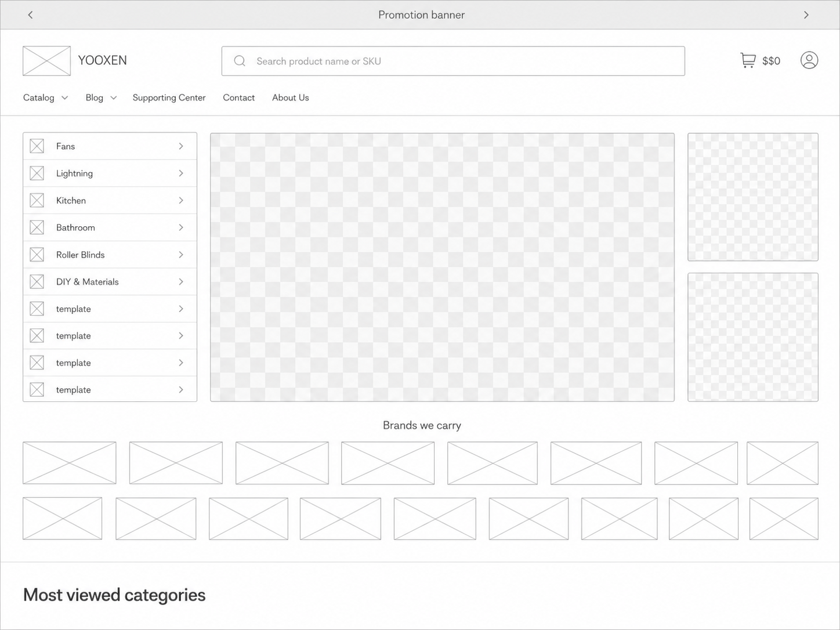
Task: Click the Kitchen category image icon
Action: click(x=37, y=201)
